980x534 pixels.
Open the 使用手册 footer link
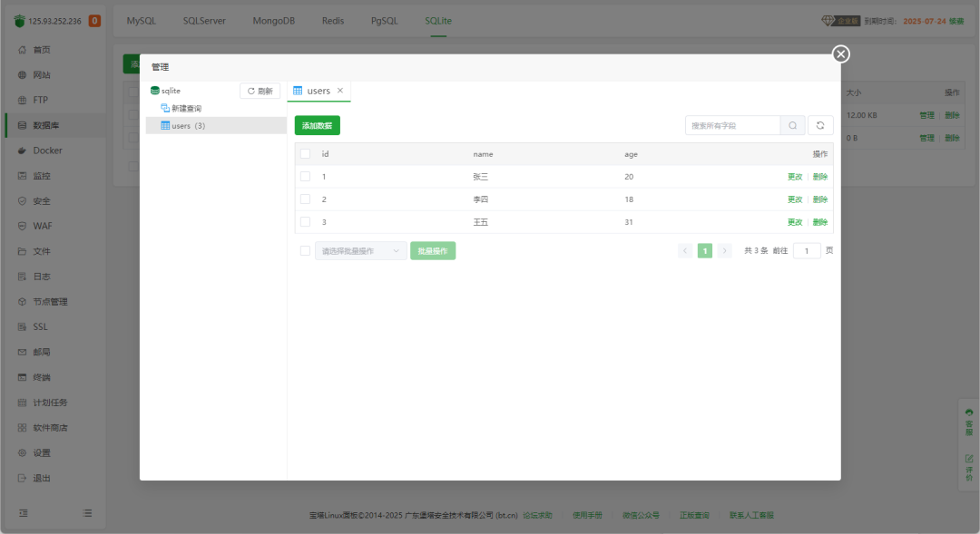coord(587,515)
